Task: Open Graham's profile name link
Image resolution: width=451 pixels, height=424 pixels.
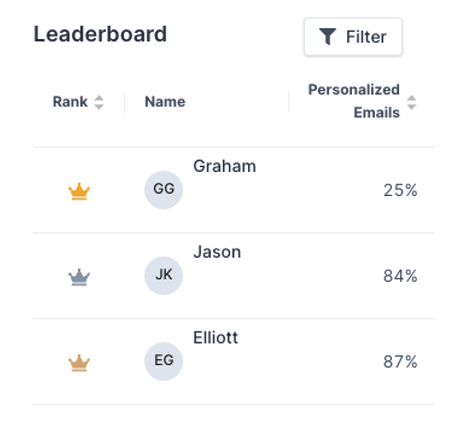Action: (225, 166)
